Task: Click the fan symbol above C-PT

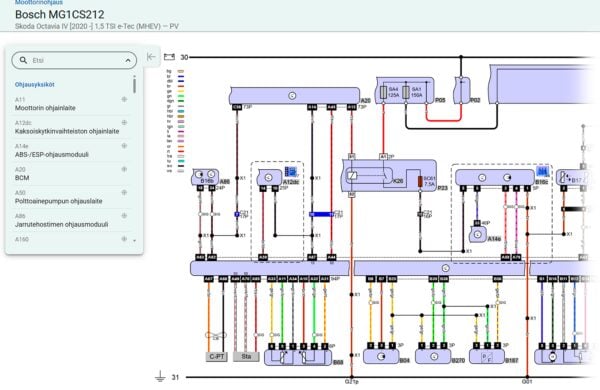Action: pos(216,336)
